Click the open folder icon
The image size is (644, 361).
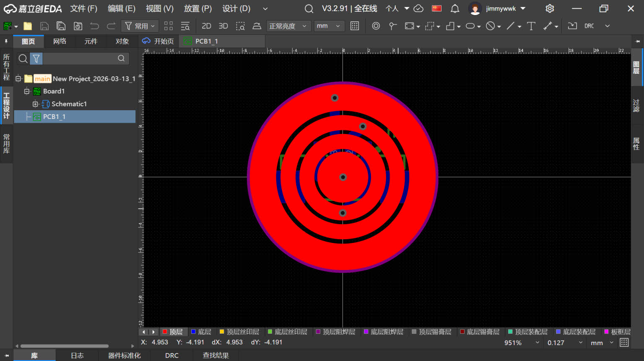pyautogui.click(x=28, y=26)
